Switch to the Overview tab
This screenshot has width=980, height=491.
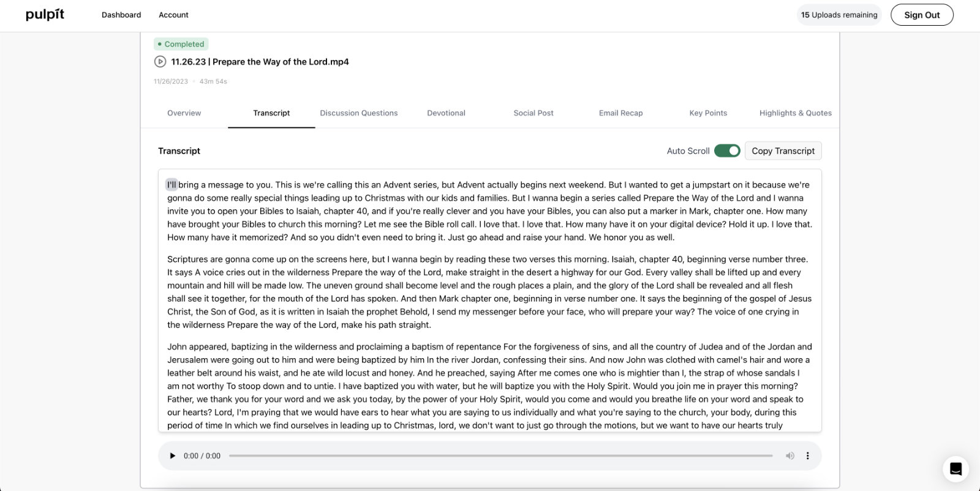(x=184, y=113)
